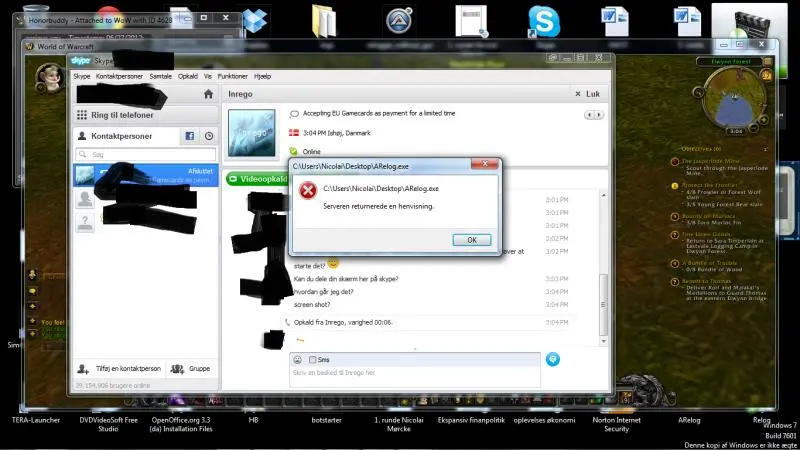Open the Samtale menu
The image size is (800, 450).
(x=160, y=76)
